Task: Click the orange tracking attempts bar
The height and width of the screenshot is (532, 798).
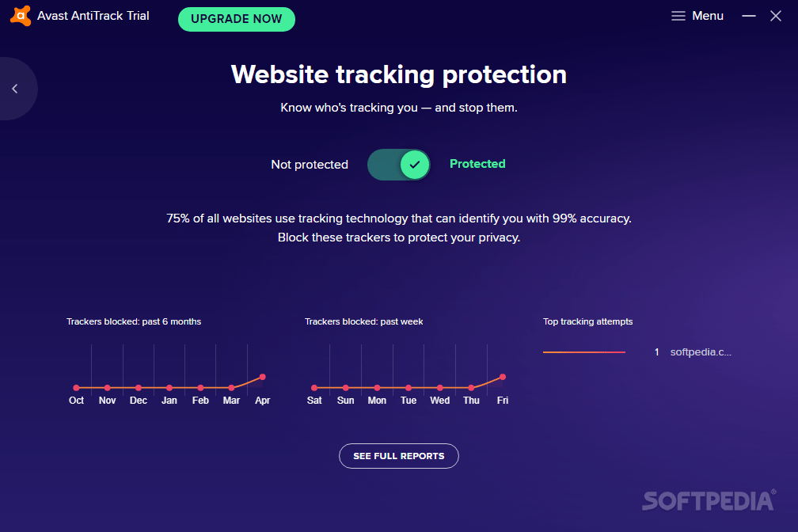Action: (584, 351)
